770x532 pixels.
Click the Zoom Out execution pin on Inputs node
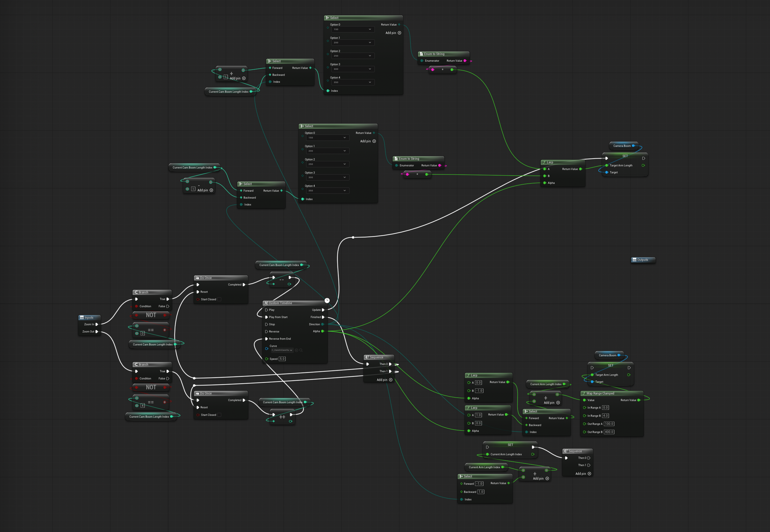97,331
